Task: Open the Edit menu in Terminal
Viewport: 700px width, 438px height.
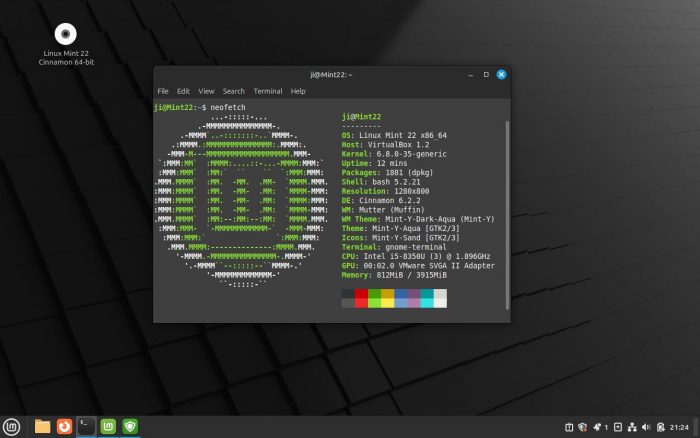Action: pyautogui.click(x=183, y=91)
